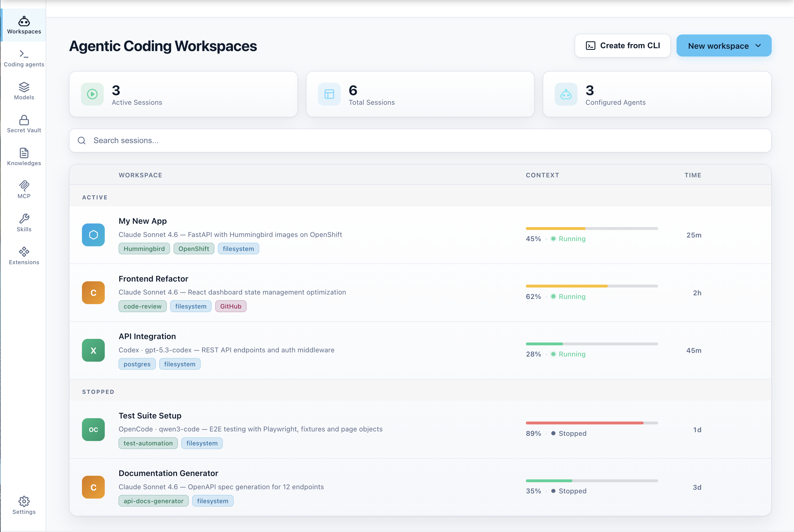Viewport: 794px width, 532px height.
Task: Open the Documentation Generator workspace
Action: pos(420,487)
